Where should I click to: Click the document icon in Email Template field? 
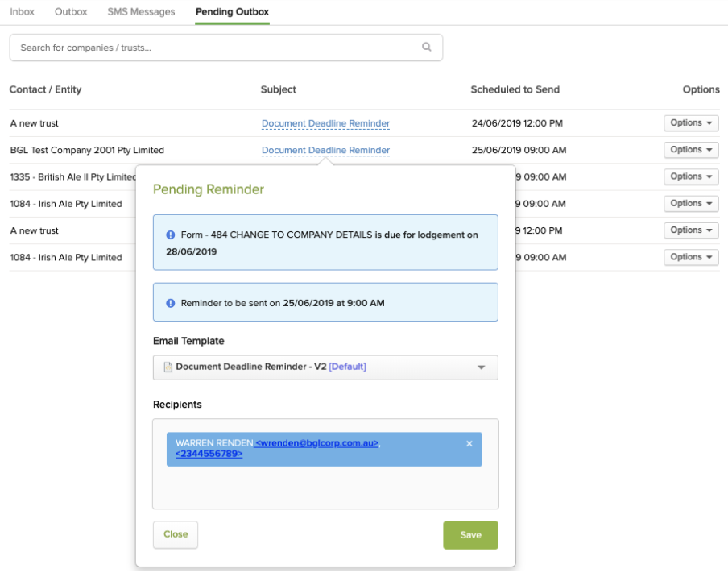click(168, 367)
